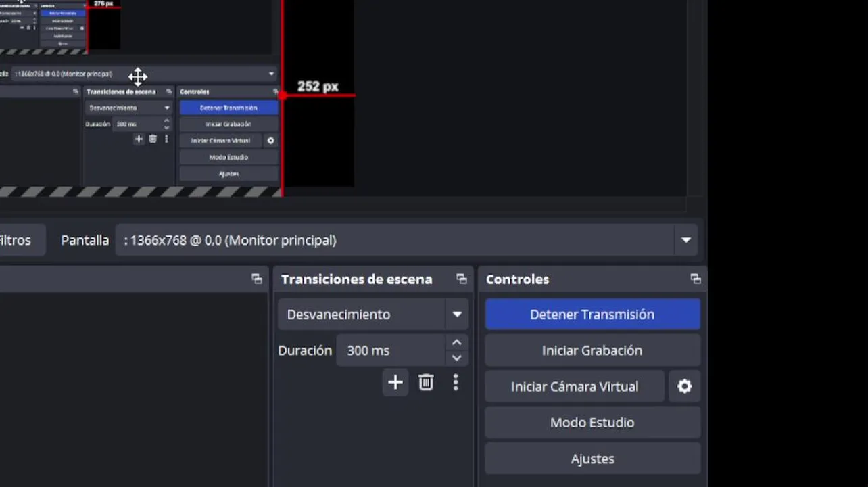Remove transition with the trash icon
The width and height of the screenshot is (868, 487).
tap(426, 383)
